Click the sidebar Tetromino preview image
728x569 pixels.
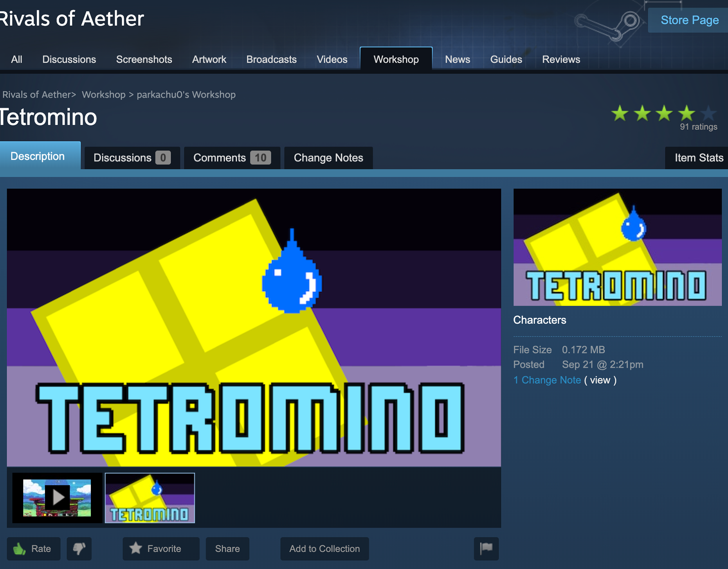pyautogui.click(x=617, y=247)
